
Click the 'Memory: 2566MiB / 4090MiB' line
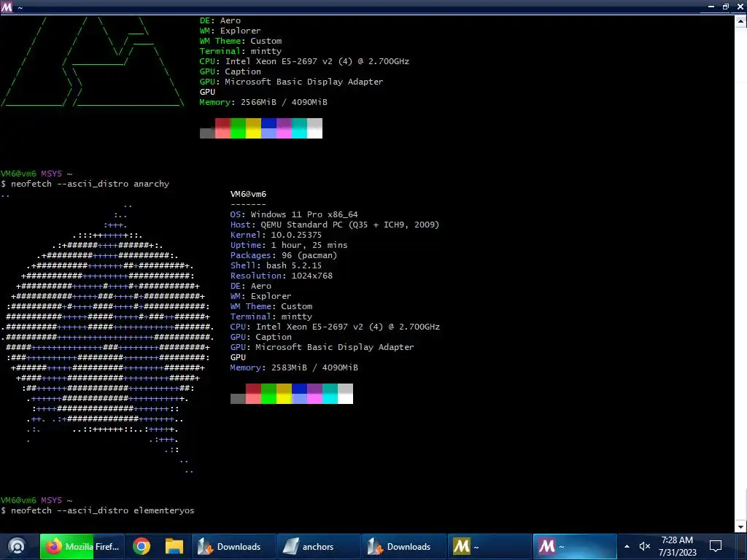(263, 102)
